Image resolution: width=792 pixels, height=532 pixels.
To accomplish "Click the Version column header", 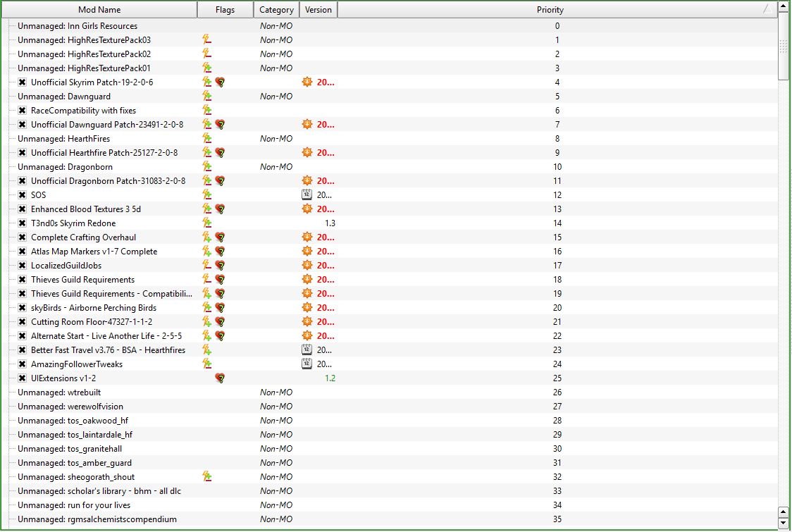I will pyautogui.click(x=318, y=10).
